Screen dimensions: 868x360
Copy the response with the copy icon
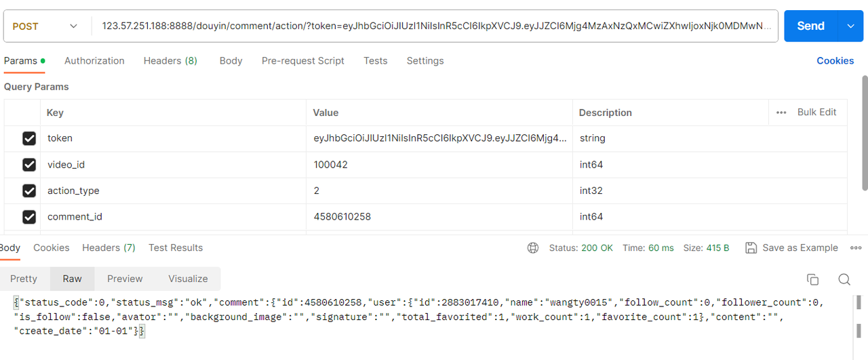point(812,279)
